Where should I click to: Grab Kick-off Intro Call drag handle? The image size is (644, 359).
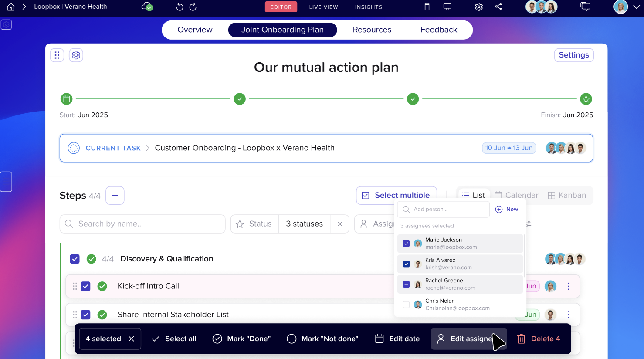click(75, 286)
